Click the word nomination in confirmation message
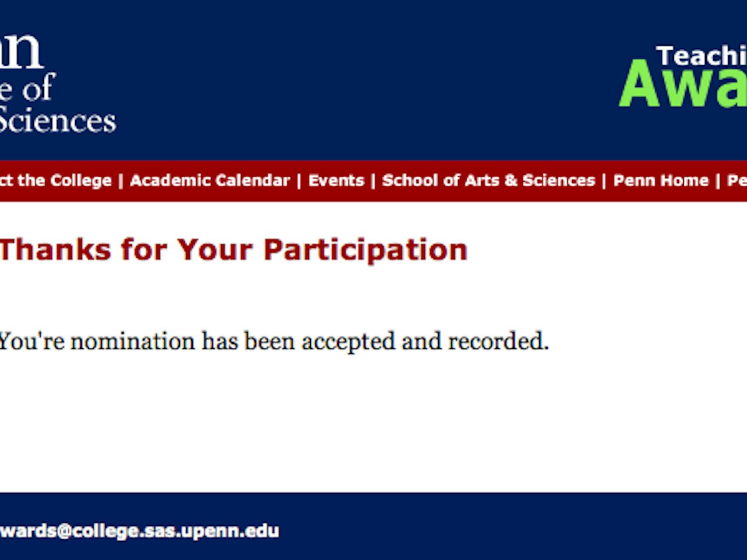Image resolution: width=747 pixels, height=560 pixels. click(132, 341)
